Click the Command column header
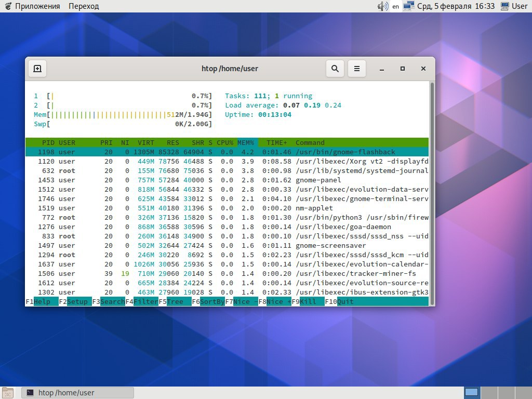This screenshot has width=532, height=399. [310, 142]
